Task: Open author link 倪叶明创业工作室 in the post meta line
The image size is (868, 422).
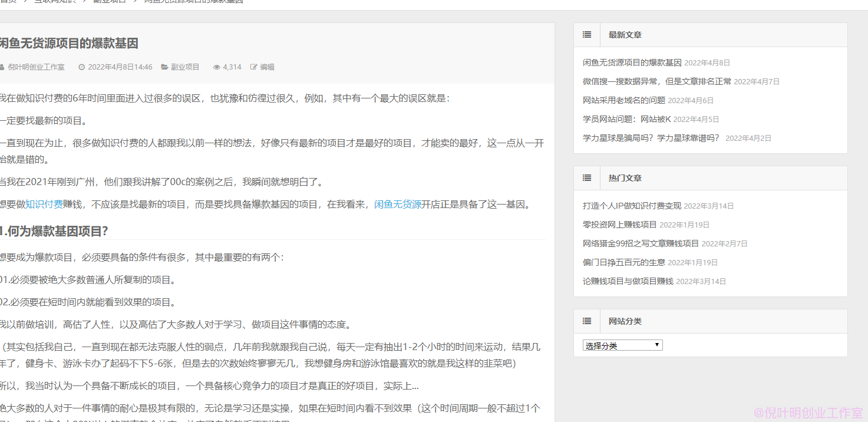Action: (x=36, y=67)
